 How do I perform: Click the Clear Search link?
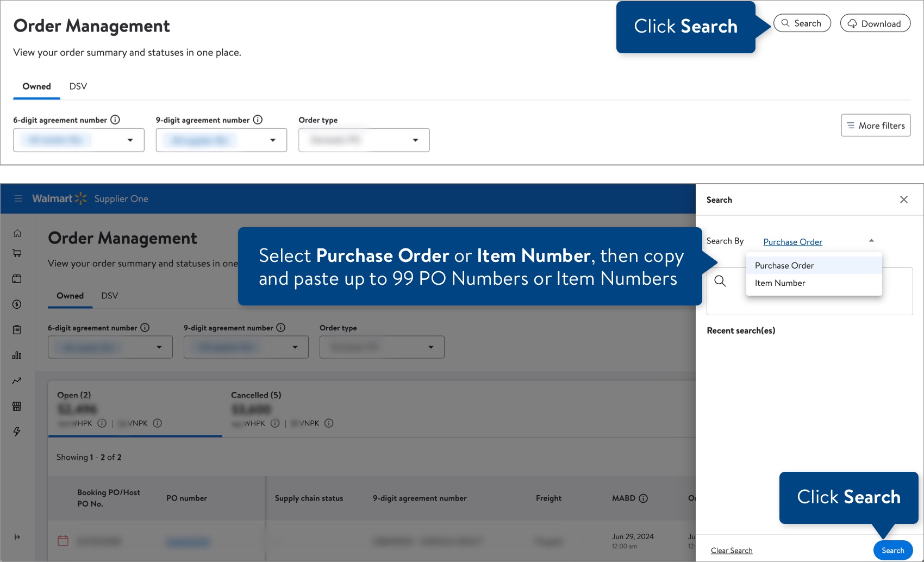[732, 550]
